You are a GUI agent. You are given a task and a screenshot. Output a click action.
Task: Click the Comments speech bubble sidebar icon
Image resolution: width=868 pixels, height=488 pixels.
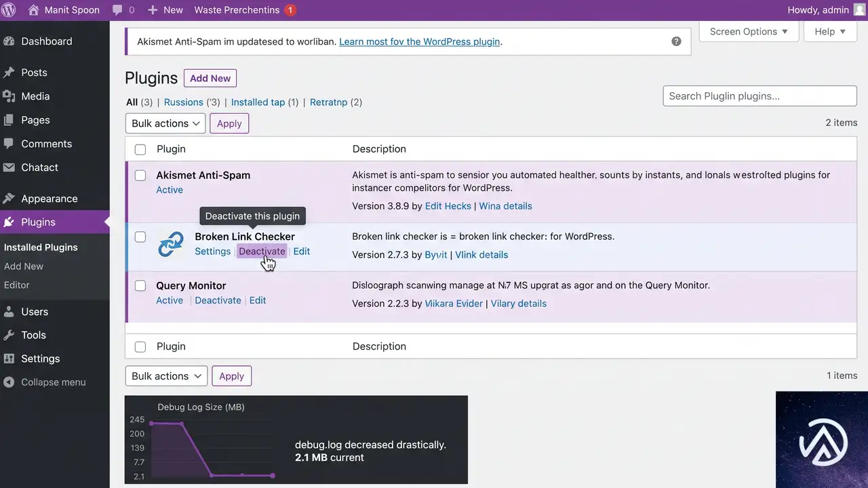pos(9,144)
